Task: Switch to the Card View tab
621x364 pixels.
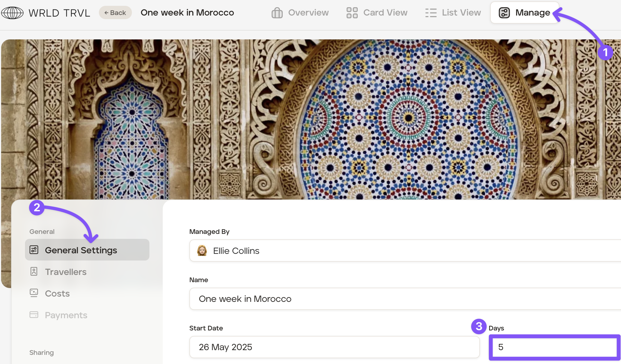Action: click(x=385, y=13)
